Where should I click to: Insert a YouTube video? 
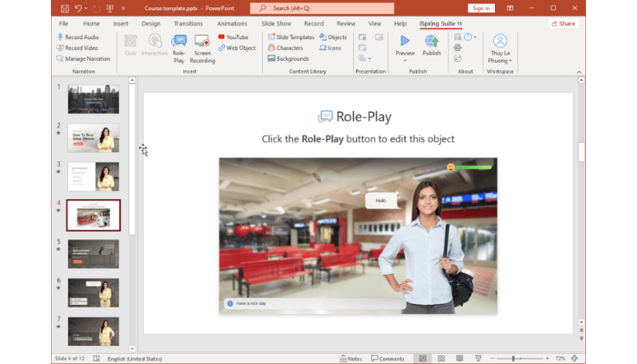click(x=233, y=37)
